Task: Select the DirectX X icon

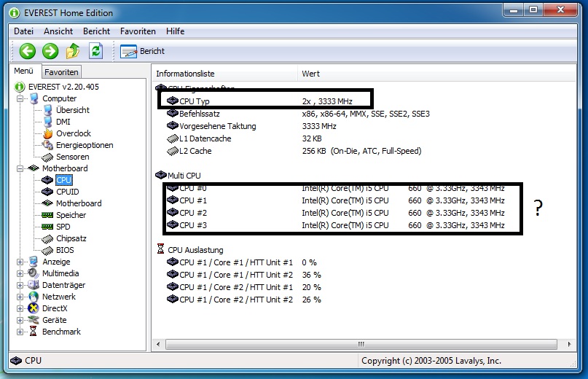Action: point(34,308)
